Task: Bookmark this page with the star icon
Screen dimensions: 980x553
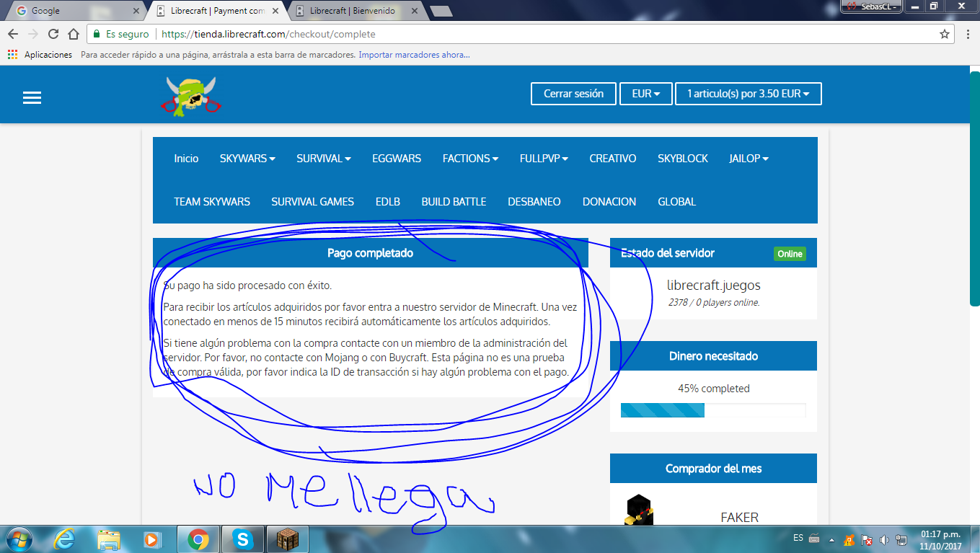Action: pyautogui.click(x=945, y=34)
